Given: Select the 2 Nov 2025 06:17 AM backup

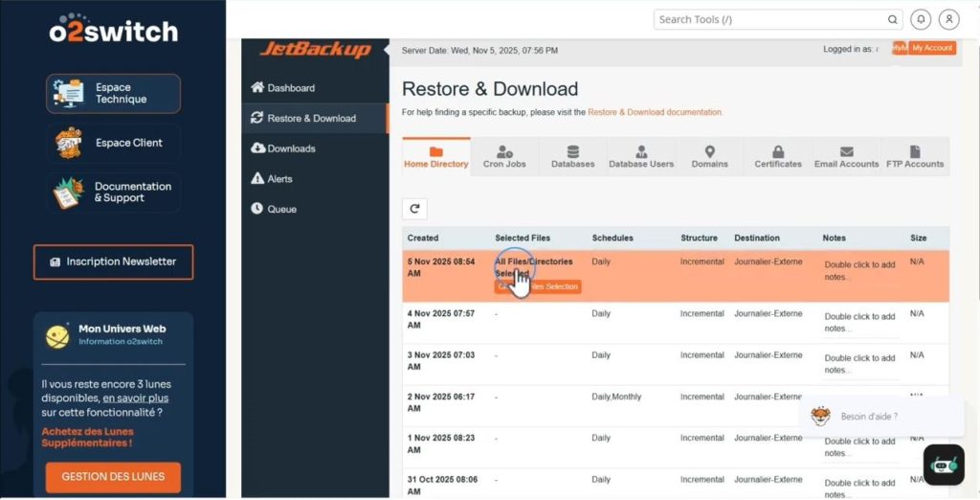Looking at the screenshot, I should (676, 405).
